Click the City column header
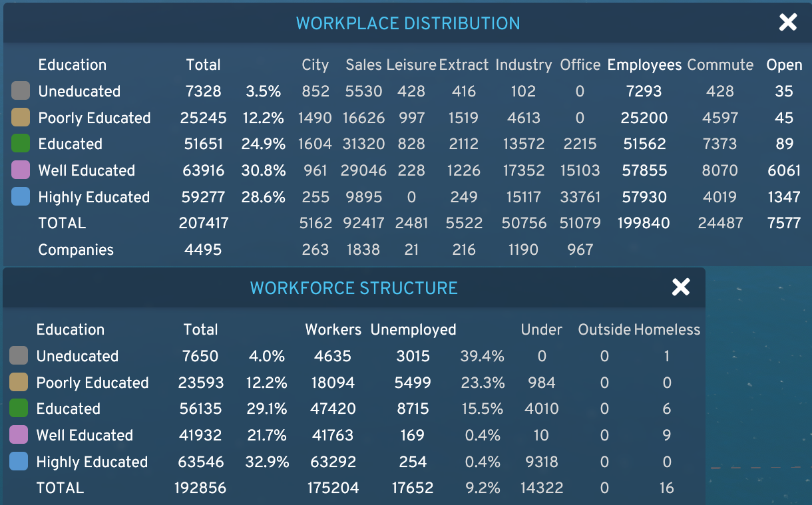Screen dimensions: 812x505 [315, 65]
